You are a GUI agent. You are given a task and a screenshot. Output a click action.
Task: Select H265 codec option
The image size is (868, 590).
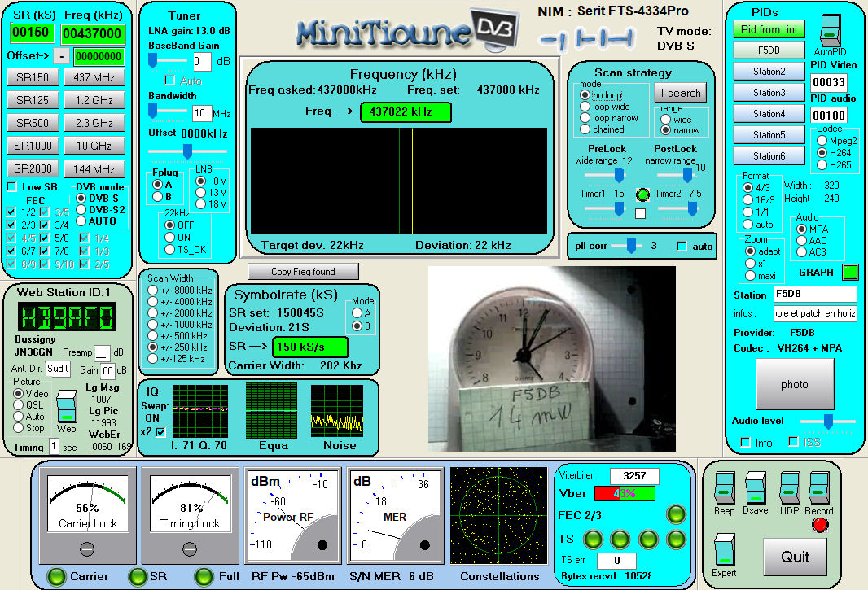coord(822,164)
